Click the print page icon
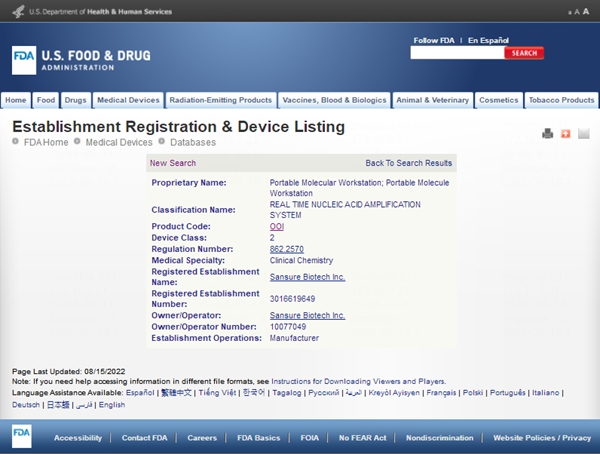 pyautogui.click(x=547, y=134)
